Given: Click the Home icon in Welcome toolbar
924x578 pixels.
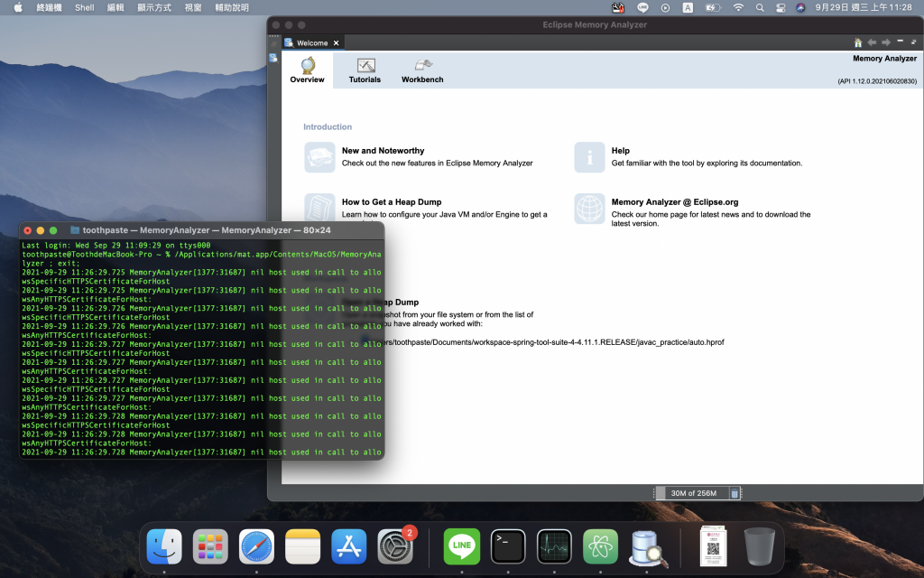Looking at the screenshot, I should pyautogui.click(x=858, y=42).
